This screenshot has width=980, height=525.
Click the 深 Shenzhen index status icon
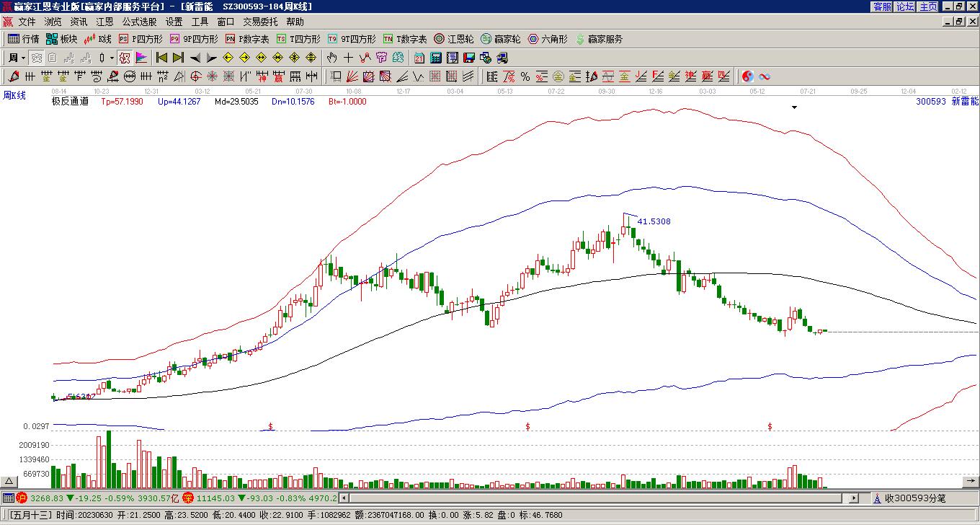(187, 498)
